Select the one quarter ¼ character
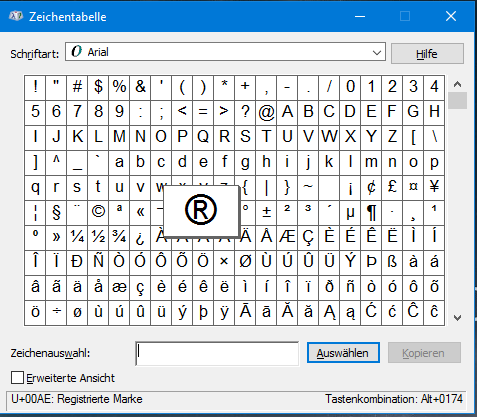The image size is (477, 417). click(x=77, y=238)
